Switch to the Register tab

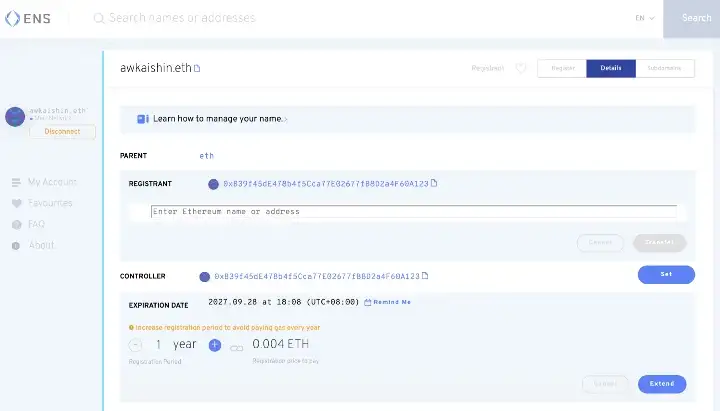pyautogui.click(x=562, y=68)
